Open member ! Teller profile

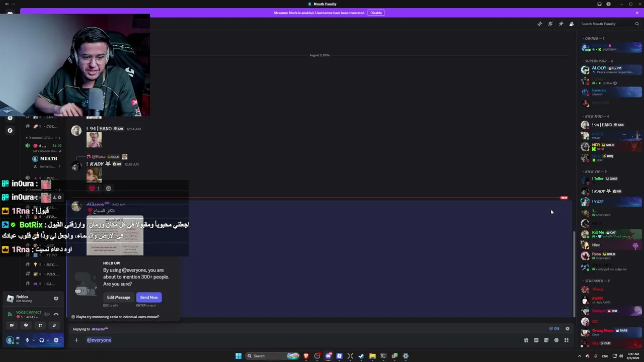611,179
